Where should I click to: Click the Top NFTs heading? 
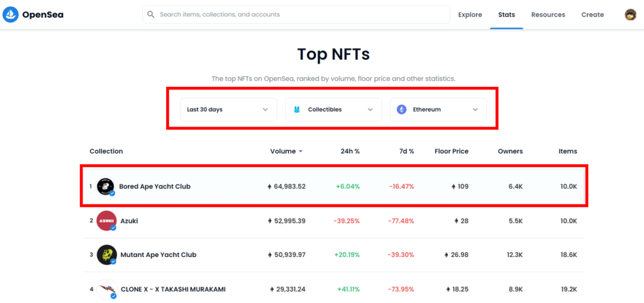(333, 54)
